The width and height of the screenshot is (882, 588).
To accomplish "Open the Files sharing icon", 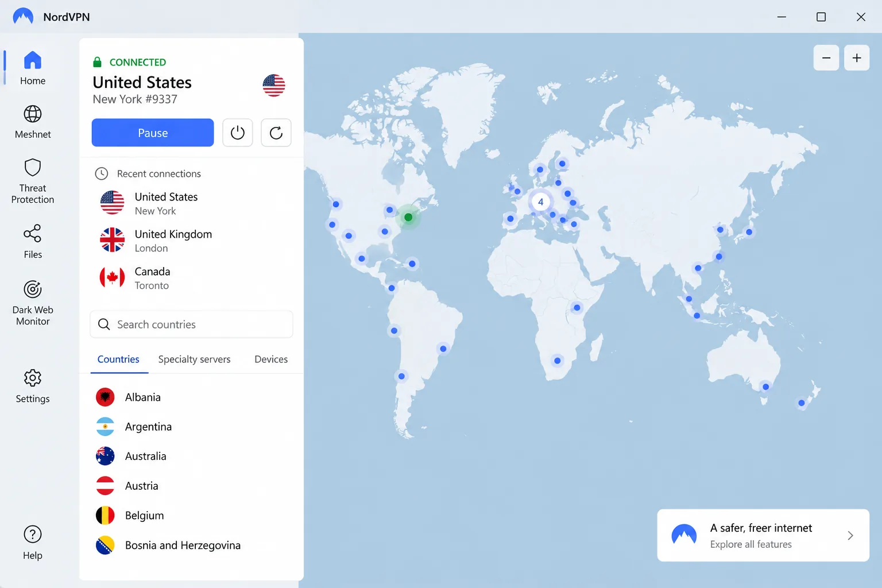I will pos(33,233).
